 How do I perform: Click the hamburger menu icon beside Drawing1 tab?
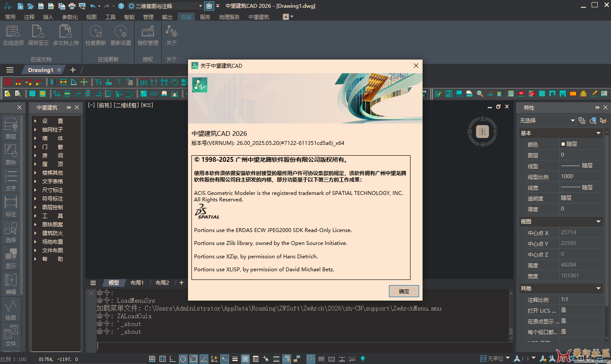click(10, 70)
